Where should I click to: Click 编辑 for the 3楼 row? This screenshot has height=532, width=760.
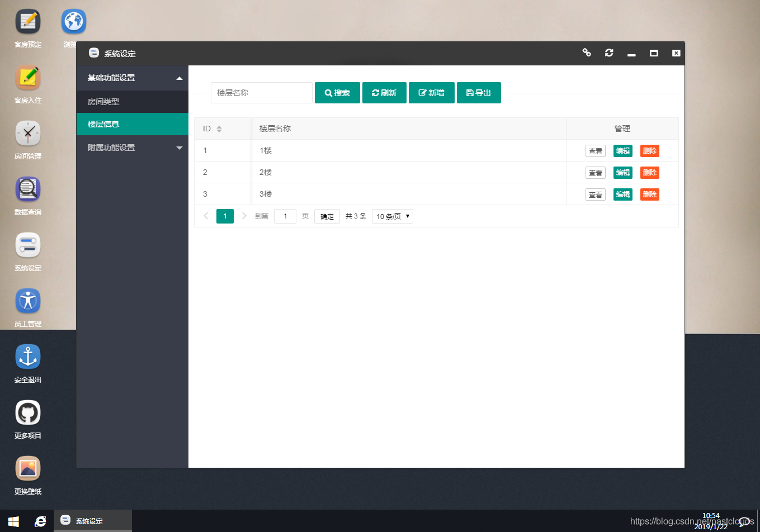pos(623,194)
